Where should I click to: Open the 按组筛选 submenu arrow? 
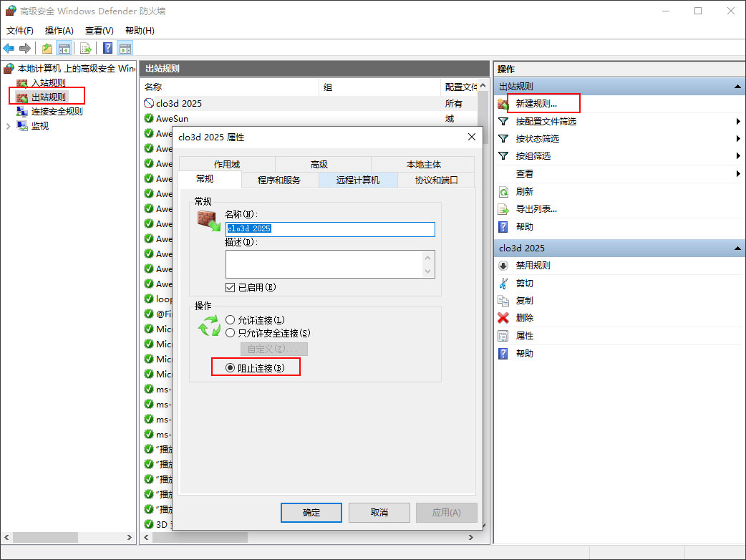pyautogui.click(x=738, y=156)
